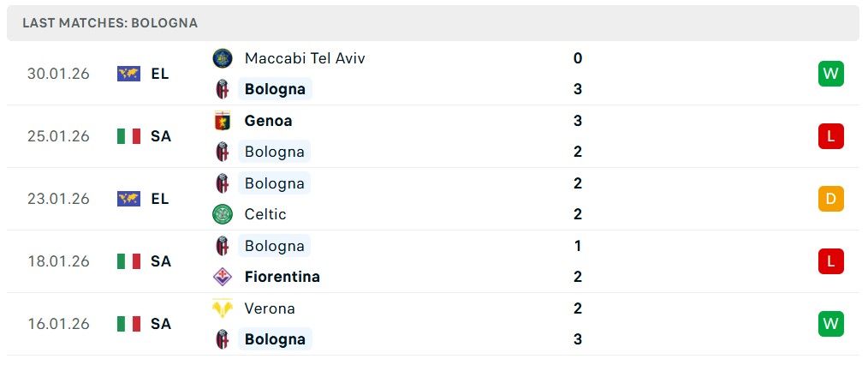The height and width of the screenshot is (365, 868).
Task: Click the Genoa club crest icon
Action: pyautogui.click(x=223, y=121)
